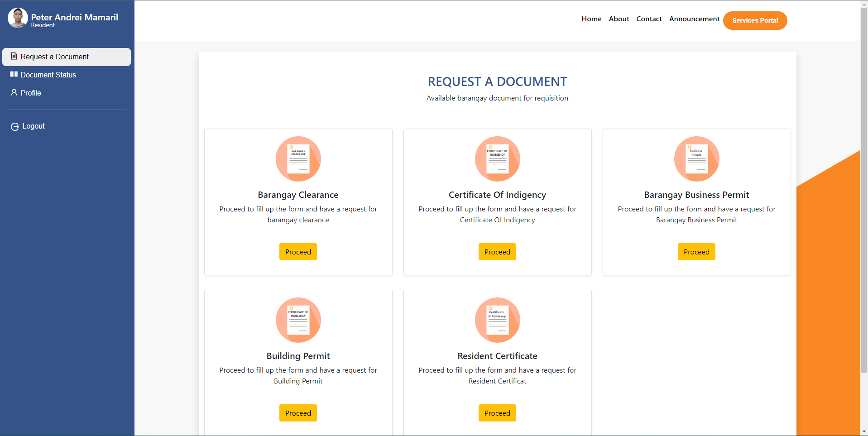Click the Building Permit document icon
Screen dimensions: 868x436
[x=298, y=320]
